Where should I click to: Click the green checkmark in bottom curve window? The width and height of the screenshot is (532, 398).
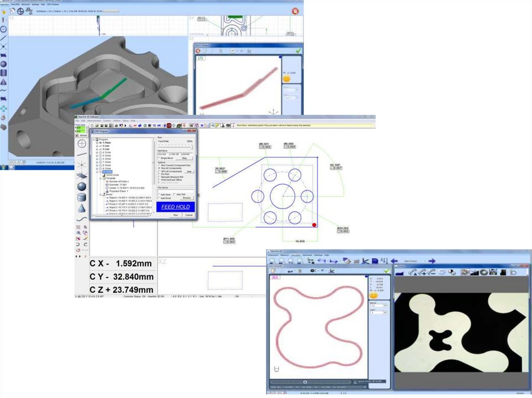tap(387, 271)
